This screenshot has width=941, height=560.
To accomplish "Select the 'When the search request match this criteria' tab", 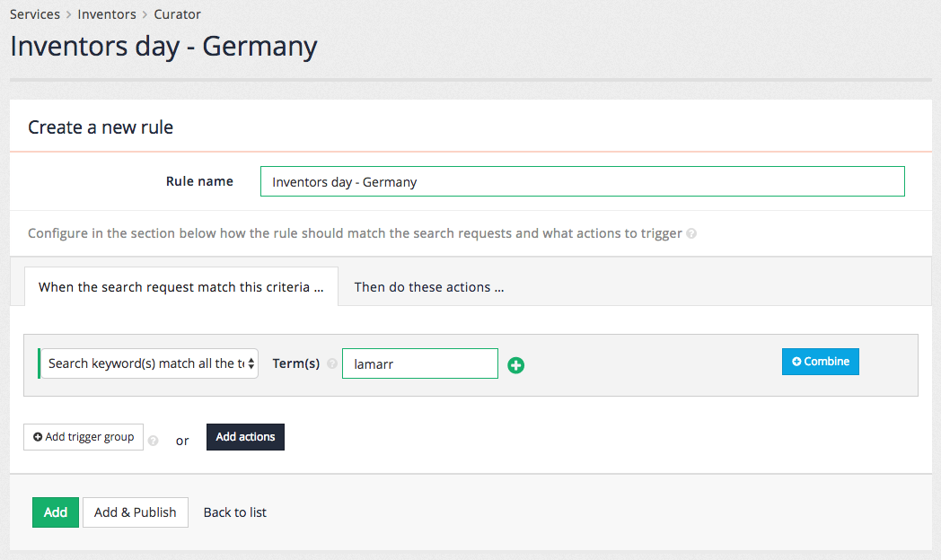I will click(x=181, y=287).
